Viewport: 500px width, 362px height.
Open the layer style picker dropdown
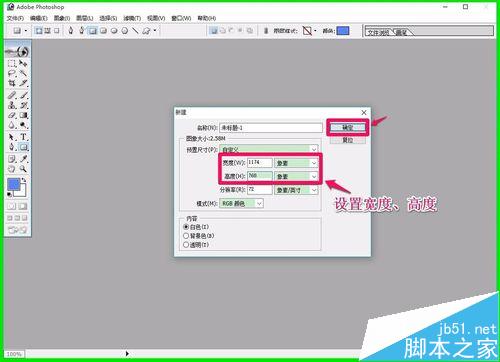pyautogui.click(x=315, y=31)
